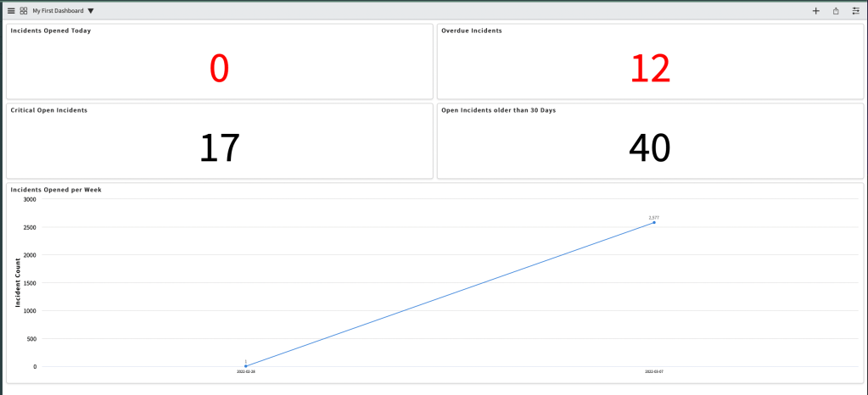Image resolution: width=868 pixels, height=395 pixels.
Task: Click the 0 value in Incidents Opened Today
Action: tap(219, 69)
